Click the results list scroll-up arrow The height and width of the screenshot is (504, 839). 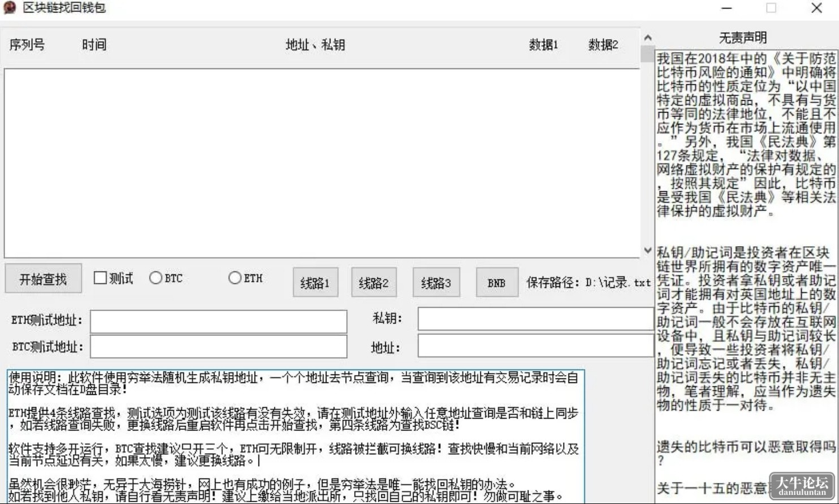pyautogui.click(x=648, y=38)
